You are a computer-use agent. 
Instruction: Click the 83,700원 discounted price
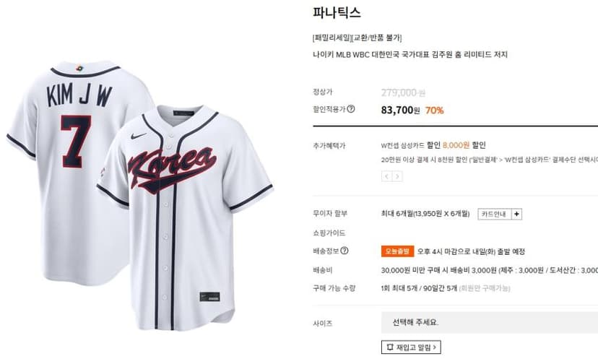click(x=400, y=110)
